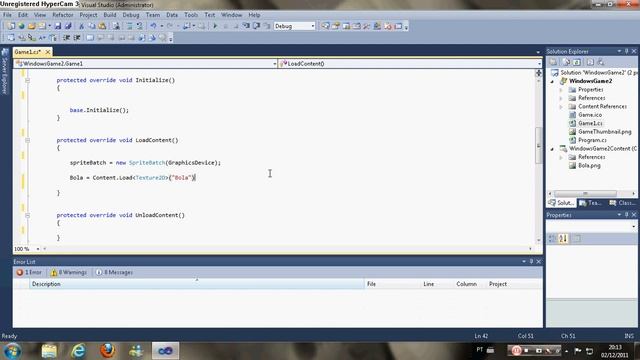Click Solution Explorer horizontal scrollbar thumb
This screenshot has width=640, height=360.
(585, 193)
